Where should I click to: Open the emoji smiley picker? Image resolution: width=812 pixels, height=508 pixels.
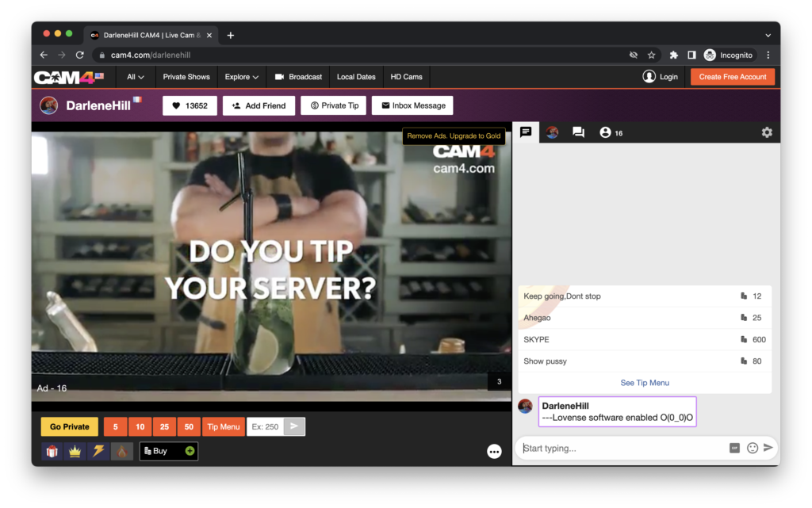pyautogui.click(x=753, y=448)
